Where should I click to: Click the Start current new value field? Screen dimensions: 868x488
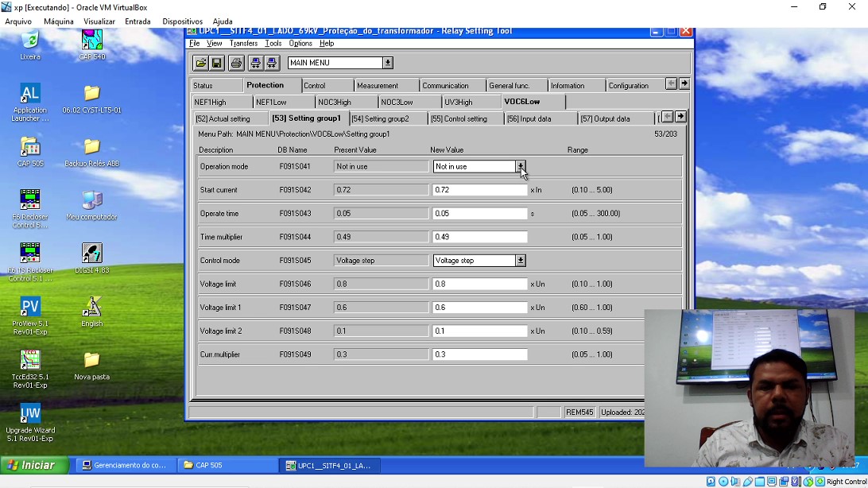pyautogui.click(x=479, y=191)
